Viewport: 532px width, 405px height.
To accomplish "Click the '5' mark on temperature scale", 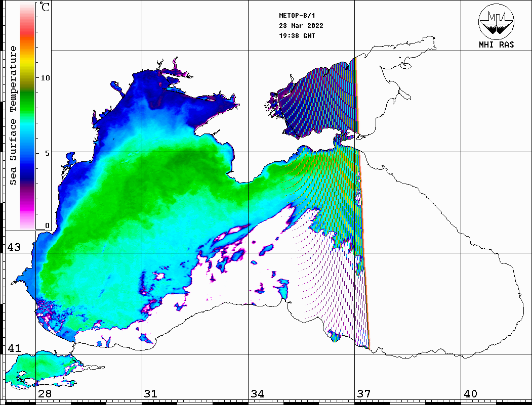I will tap(47, 153).
